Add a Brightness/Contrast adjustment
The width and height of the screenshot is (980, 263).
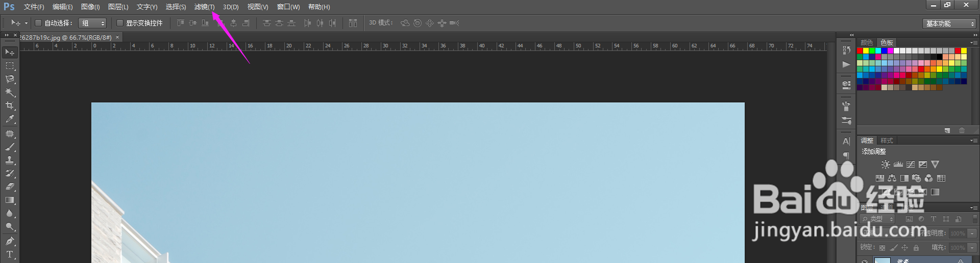pos(886,165)
